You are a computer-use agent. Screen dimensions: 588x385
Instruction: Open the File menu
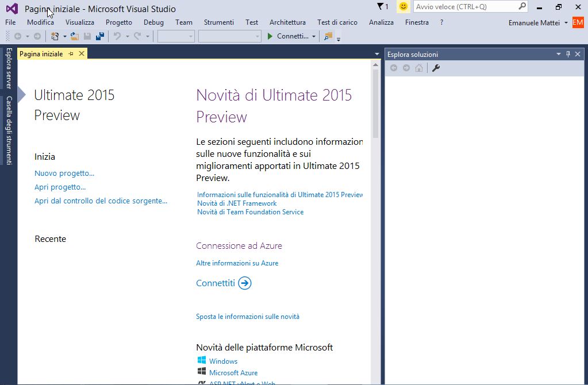[10, 22]
